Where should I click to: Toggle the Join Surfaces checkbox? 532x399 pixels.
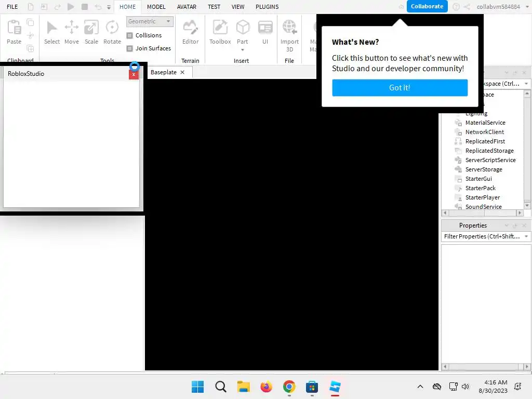[x=129, y=48]
